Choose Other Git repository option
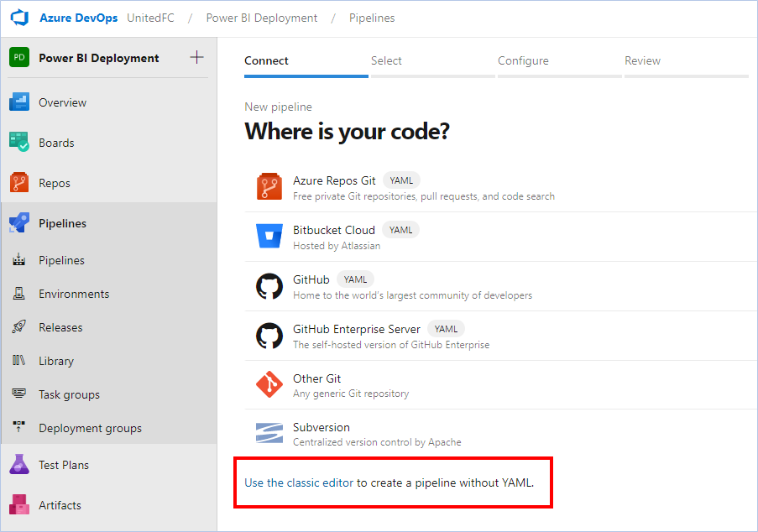 501,385
